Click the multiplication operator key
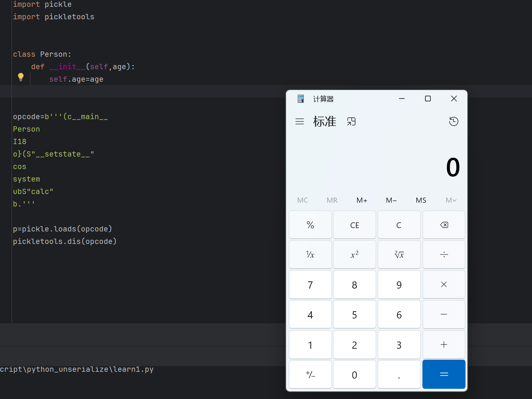532x399 pixels. point(444,284)
